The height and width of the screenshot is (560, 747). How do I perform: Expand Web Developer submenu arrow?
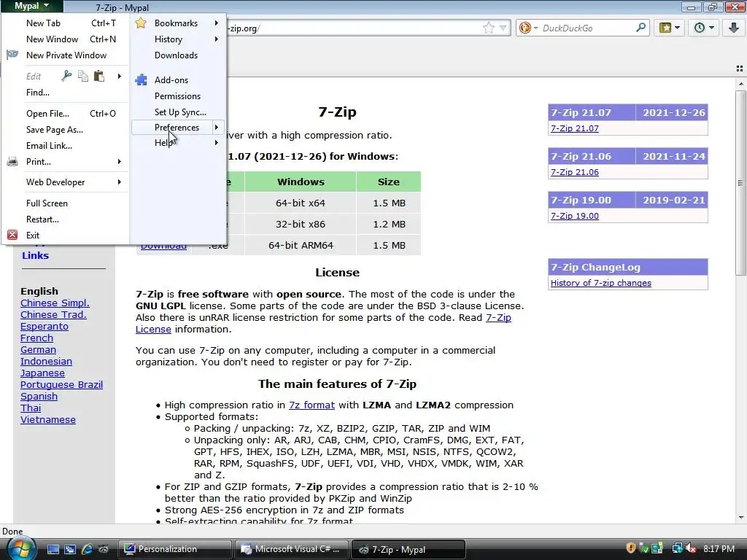(119, 182)
